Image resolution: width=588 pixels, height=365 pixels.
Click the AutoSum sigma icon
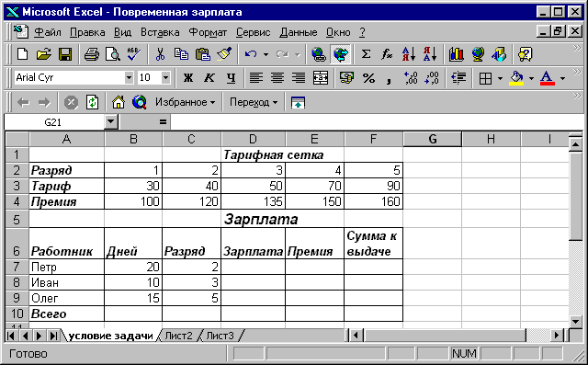[366, 54]
